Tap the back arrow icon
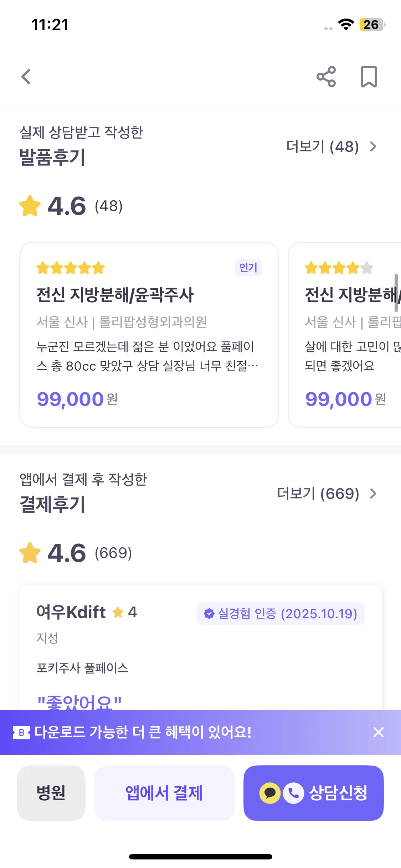 point(26,77)
